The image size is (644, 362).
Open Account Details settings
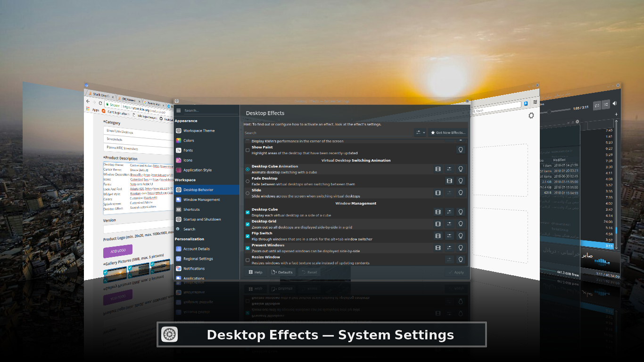click(206, 249)
